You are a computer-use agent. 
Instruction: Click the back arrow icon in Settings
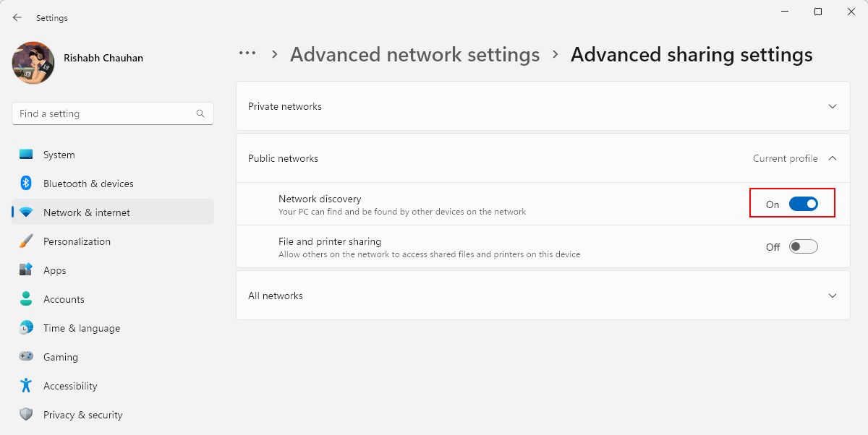pyautogui.click(x=17, y=17)
